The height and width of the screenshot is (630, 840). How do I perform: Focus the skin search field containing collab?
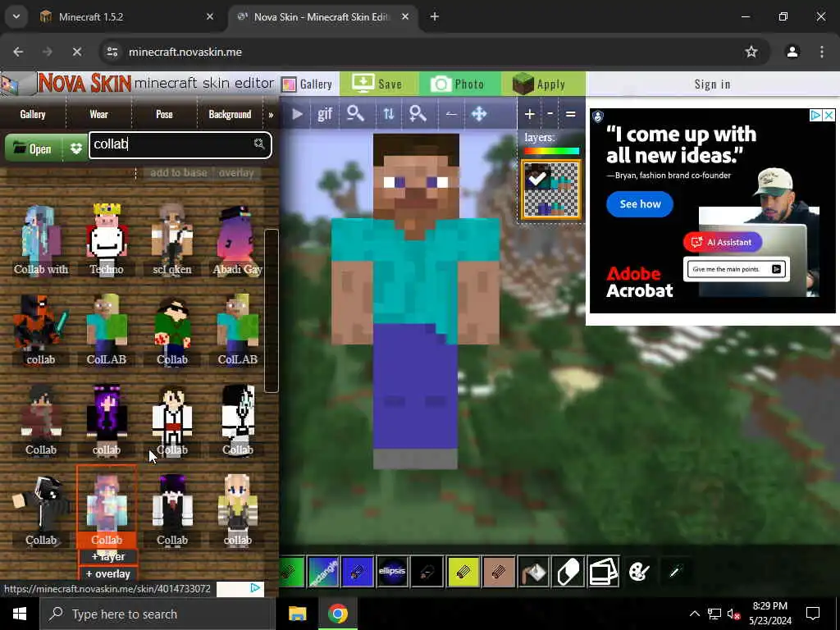pos(180,144)
